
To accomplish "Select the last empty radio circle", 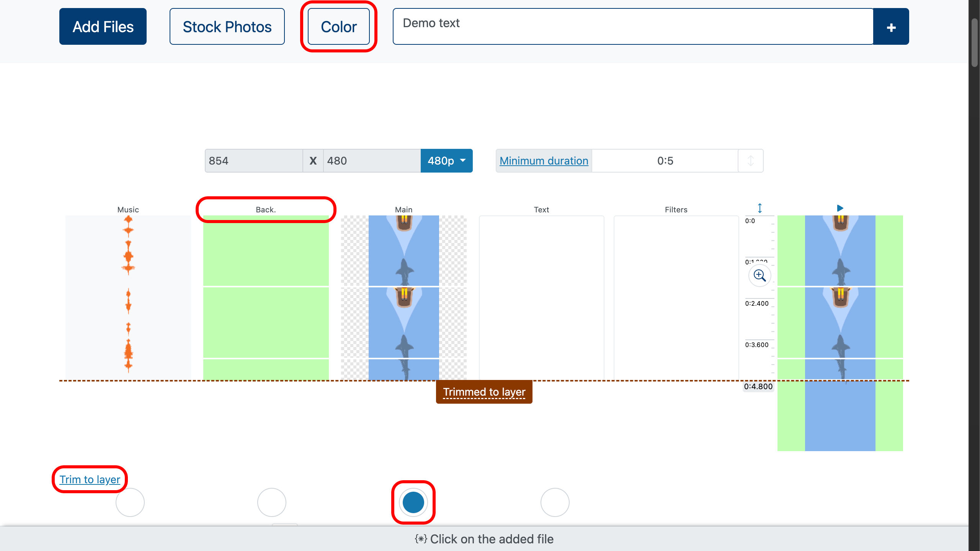I will 555,502.
